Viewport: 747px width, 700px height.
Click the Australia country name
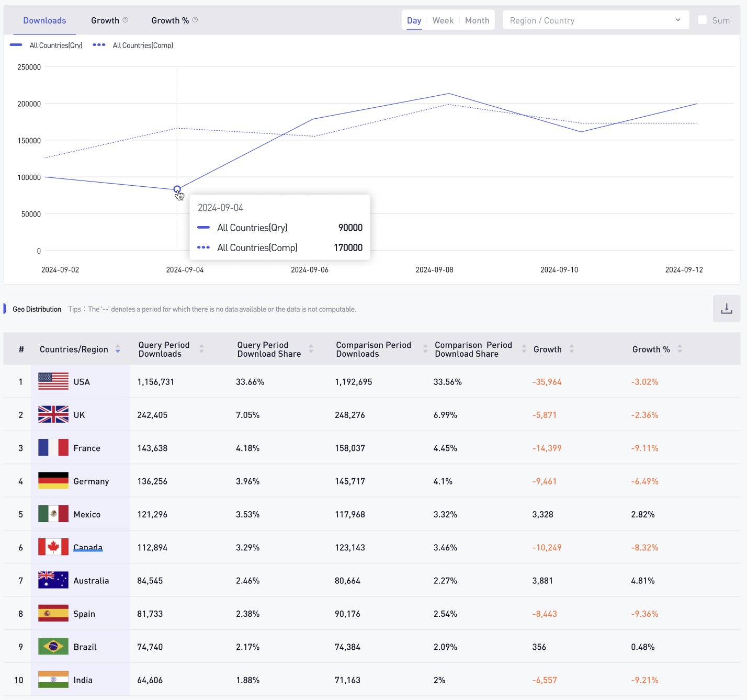point(91,581)
